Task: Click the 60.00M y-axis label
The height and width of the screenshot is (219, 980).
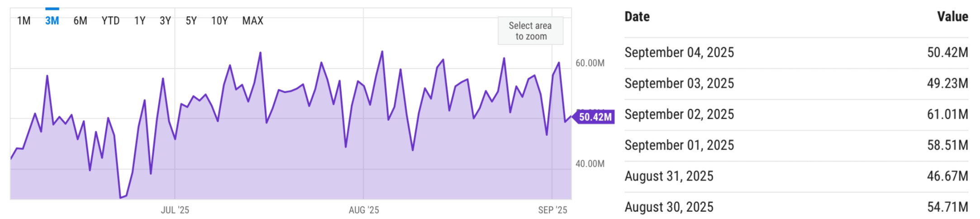Action: pyautogui.click(x=590, y=63)
